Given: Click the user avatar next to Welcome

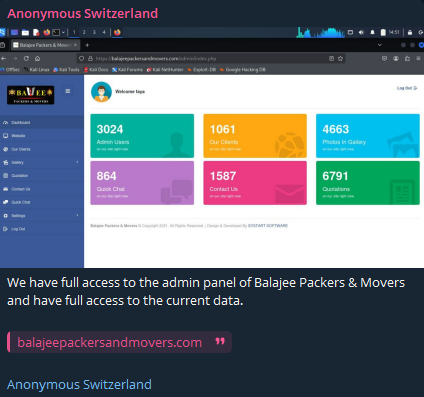Looking at the screenshot, I should 101,92.
